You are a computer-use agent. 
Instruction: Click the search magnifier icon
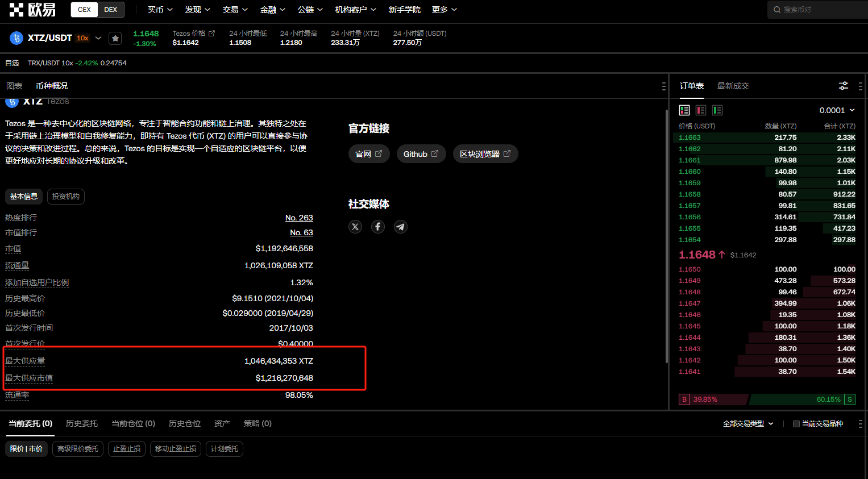pyautogui.click(x=777, y=10)
